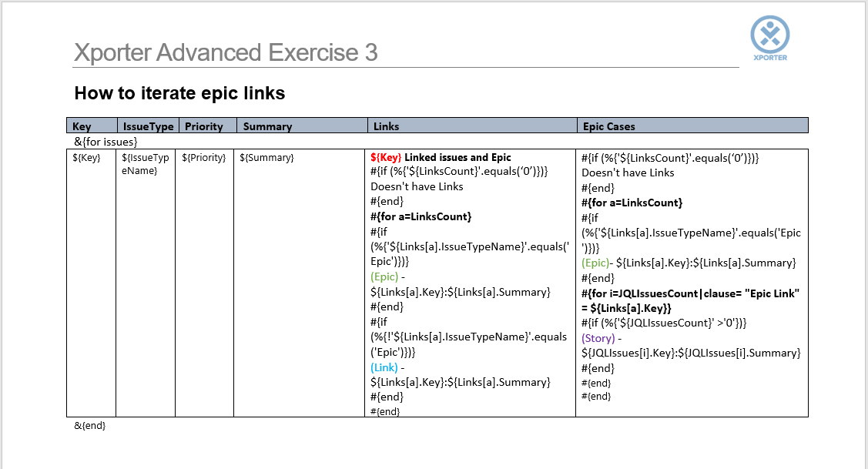Click the purple (Story) label
Image resolution: width=868 pixels, height=469 pixels.
click(598, 337)
